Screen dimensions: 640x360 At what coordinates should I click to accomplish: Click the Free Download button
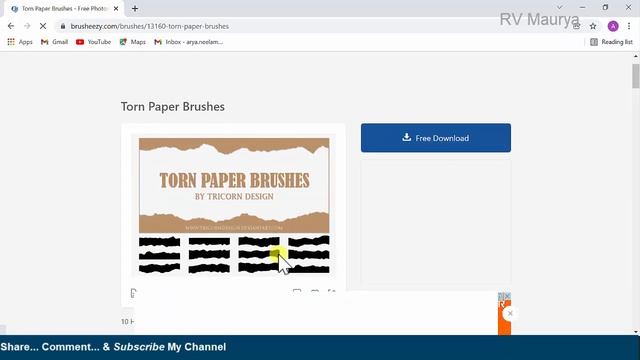436,138
